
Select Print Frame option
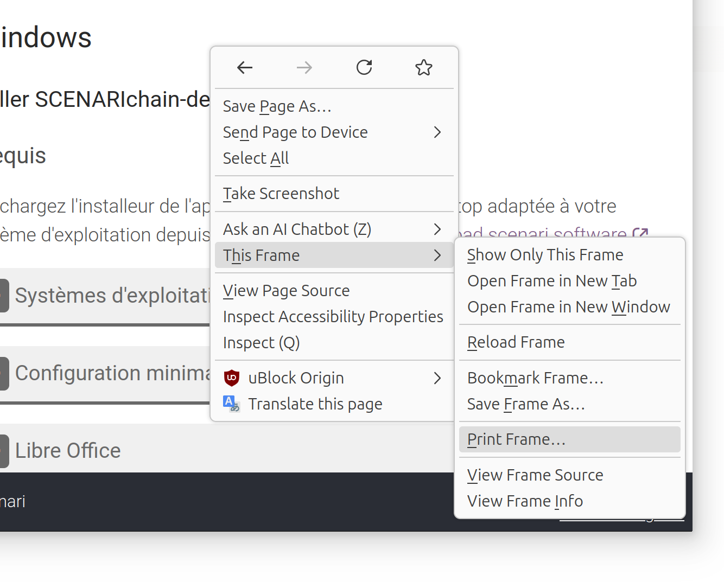pyautogui.click(x=517, y=439)
